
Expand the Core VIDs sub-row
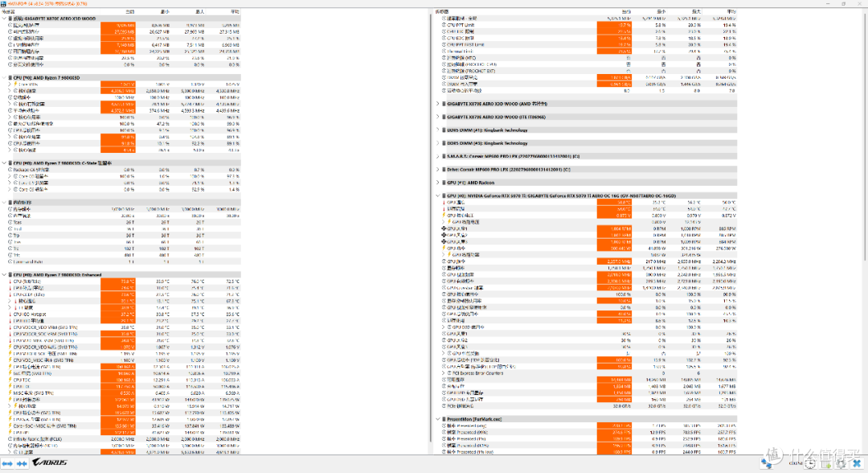(x=10, y=84)
